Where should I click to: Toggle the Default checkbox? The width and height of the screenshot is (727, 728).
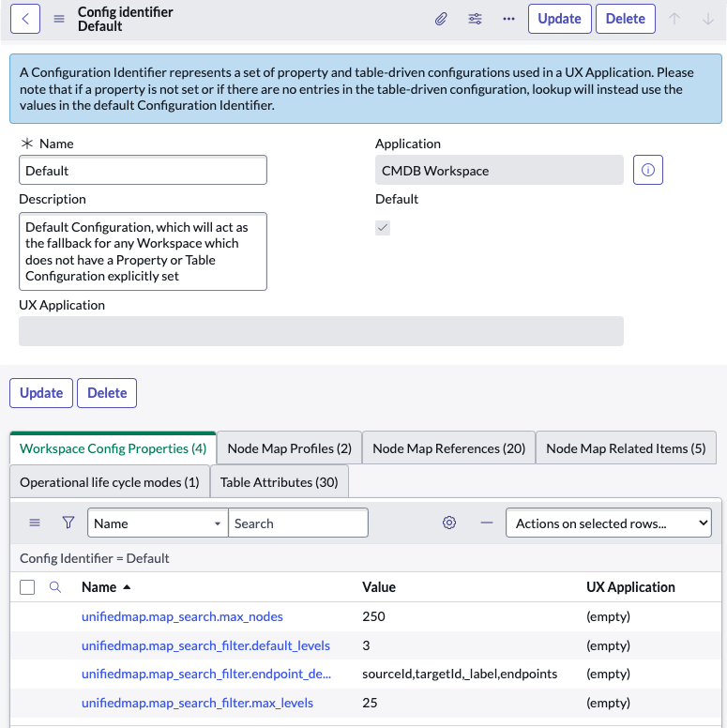click(383, 227)
